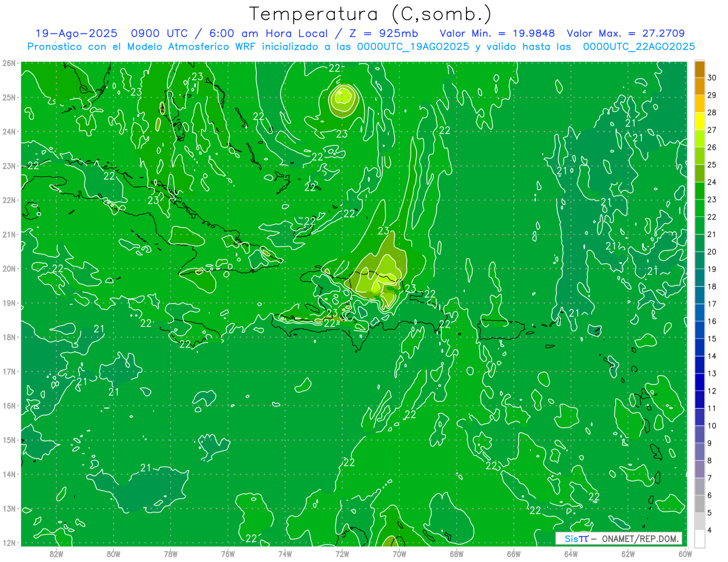This screenshot has height=562, width=728.
Task: Click the purple color bar segment between 8 and 9
Action: (699, 452)
